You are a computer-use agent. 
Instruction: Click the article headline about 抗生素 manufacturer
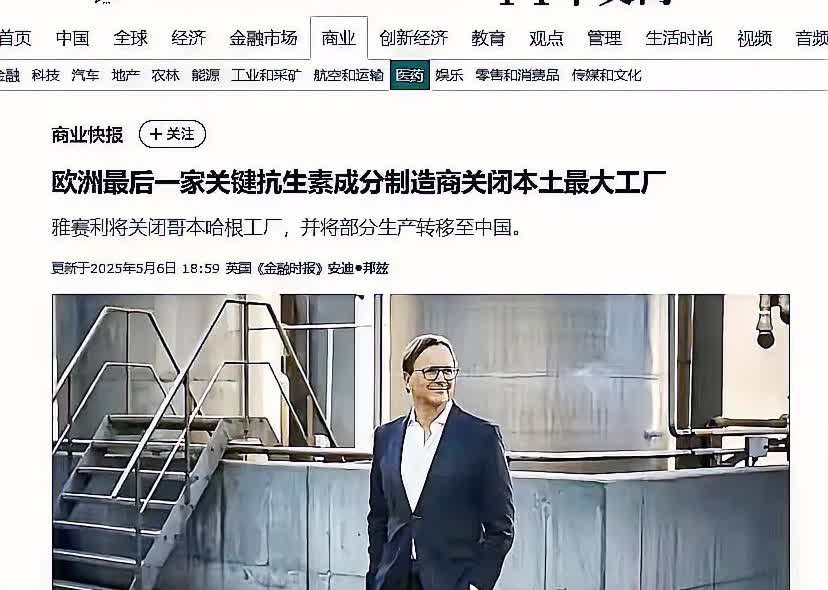click(x=359, y=182)
